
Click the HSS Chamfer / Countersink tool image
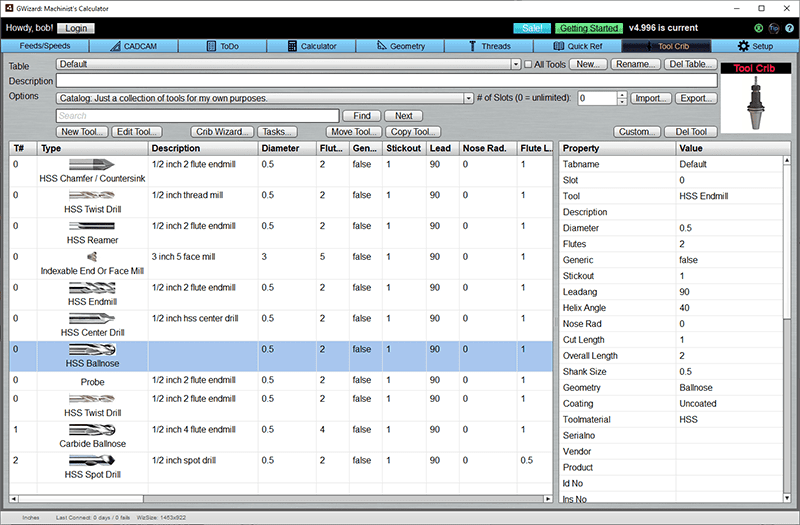(92, 164)
